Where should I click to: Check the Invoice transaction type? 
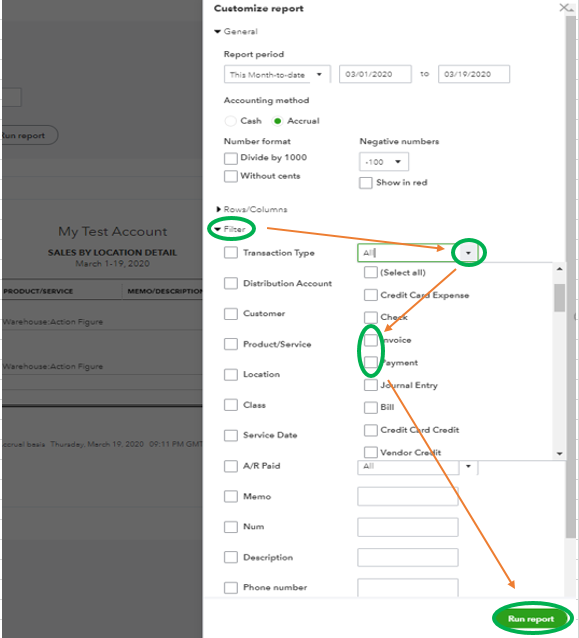[370, 340]
